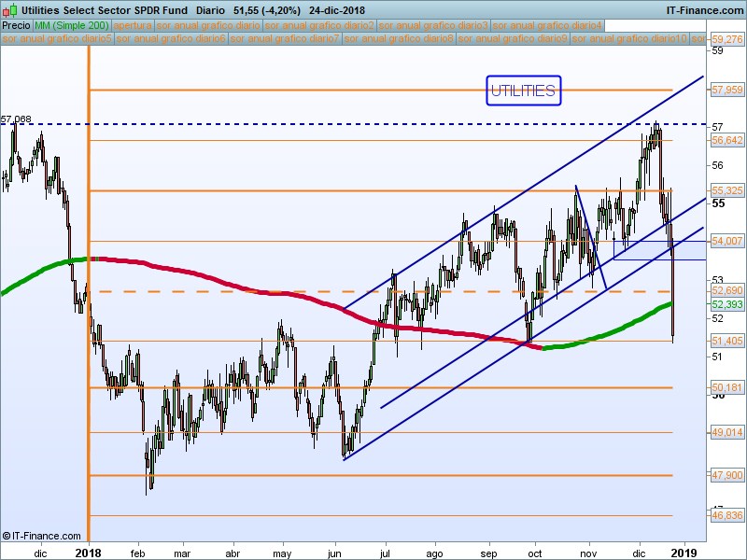The width and height of the screenshot is (747, 560).
Task: Click the 2019 year marker on time axis
Action: 684,553
